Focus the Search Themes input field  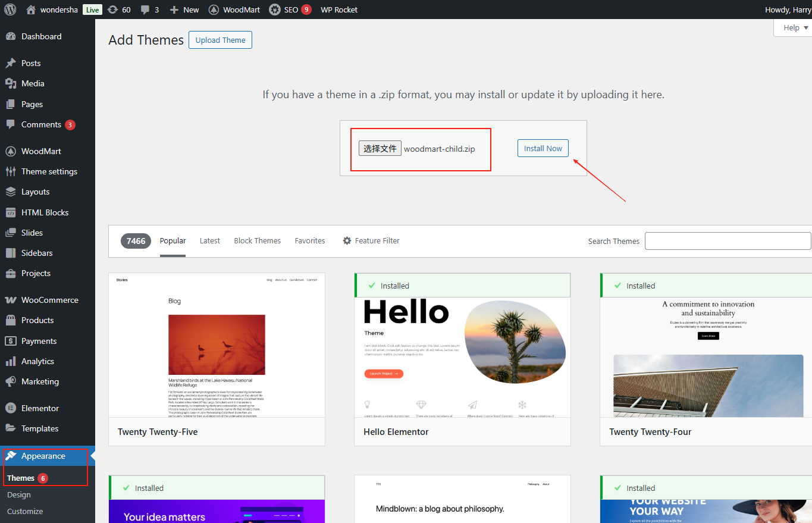[x=728, y=241]
